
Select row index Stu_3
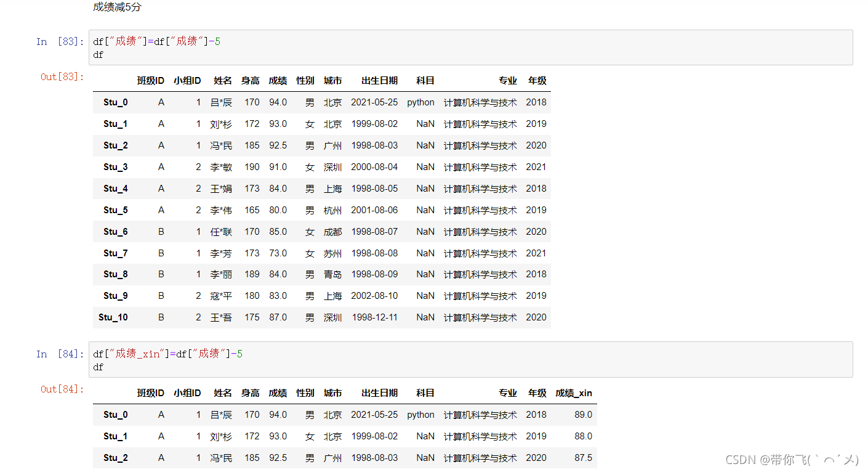click(x=116, y=167)
